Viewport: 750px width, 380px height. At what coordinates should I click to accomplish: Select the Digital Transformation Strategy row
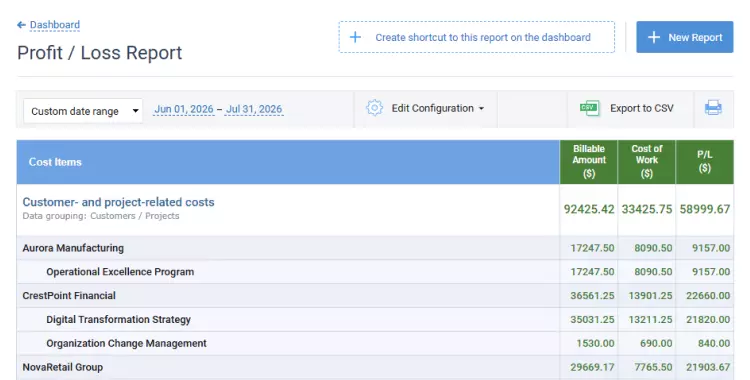click(375, 320)
